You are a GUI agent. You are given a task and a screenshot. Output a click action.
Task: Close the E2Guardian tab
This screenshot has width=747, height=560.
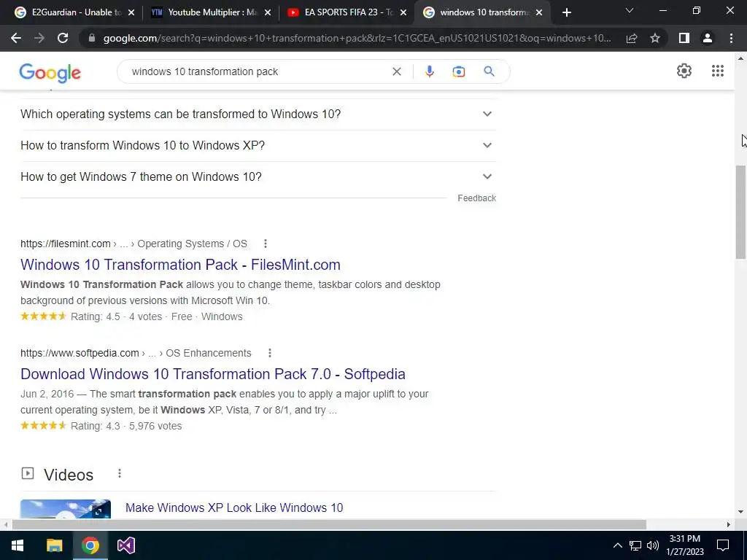pyautogui.click(x=131, y=12)
